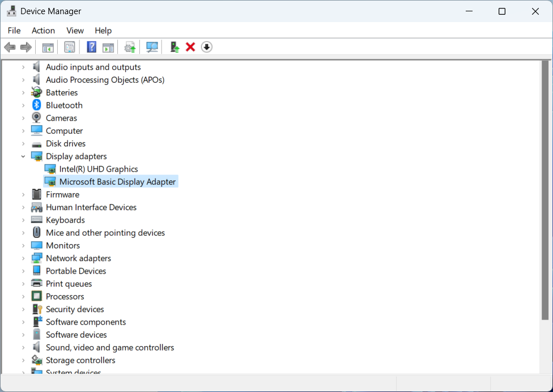Click the monitor icon beside Monitors

[37, 245]
